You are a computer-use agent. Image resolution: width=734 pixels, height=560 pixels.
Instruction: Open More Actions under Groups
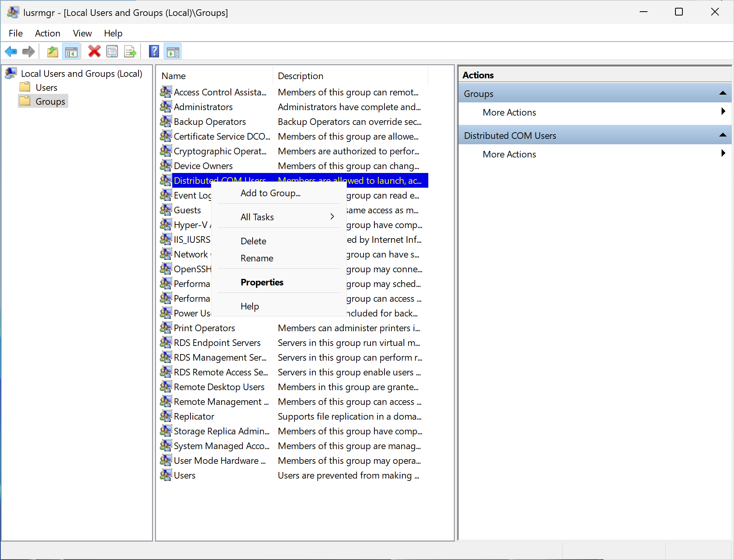[509, 112]
